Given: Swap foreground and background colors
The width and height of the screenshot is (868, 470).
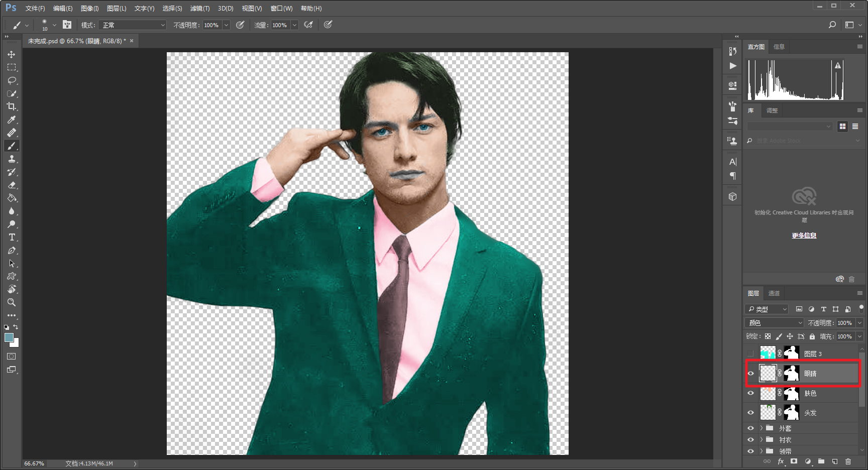Looking at the screenshot, I should [x=16, y=327].
